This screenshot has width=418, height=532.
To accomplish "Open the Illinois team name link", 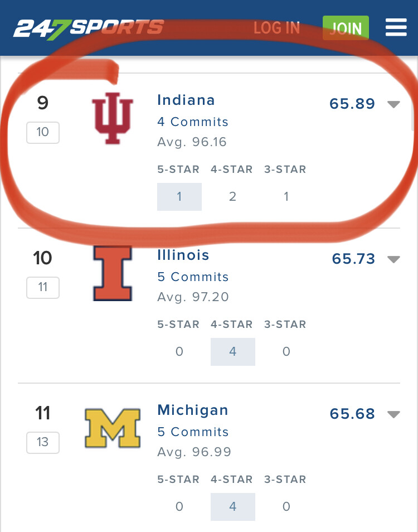I will pyautogui.click(x=183, y=255).
